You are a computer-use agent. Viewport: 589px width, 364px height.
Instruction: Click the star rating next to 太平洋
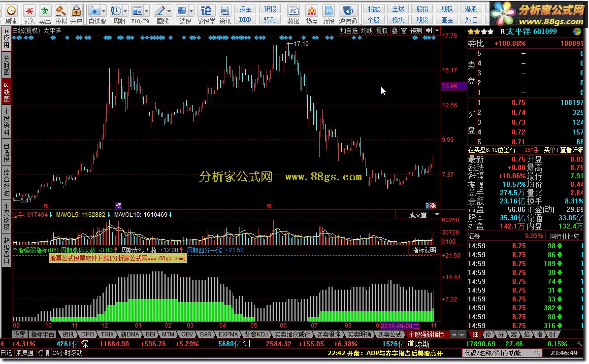click(x=481, y=32)
